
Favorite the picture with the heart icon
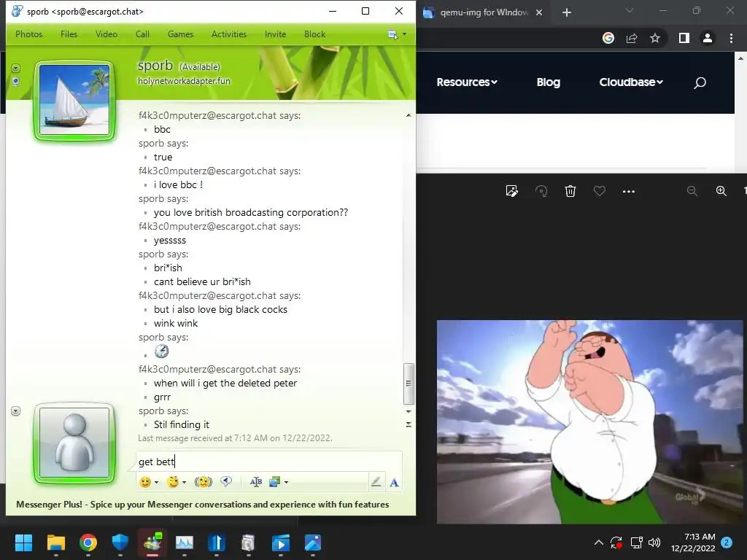[x=600, y=191]
